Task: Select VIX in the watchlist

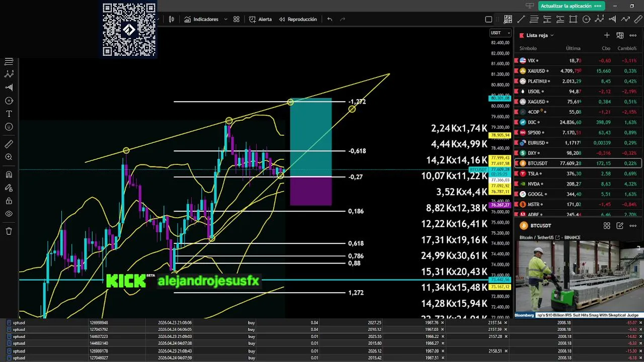Action: point(578,60)
